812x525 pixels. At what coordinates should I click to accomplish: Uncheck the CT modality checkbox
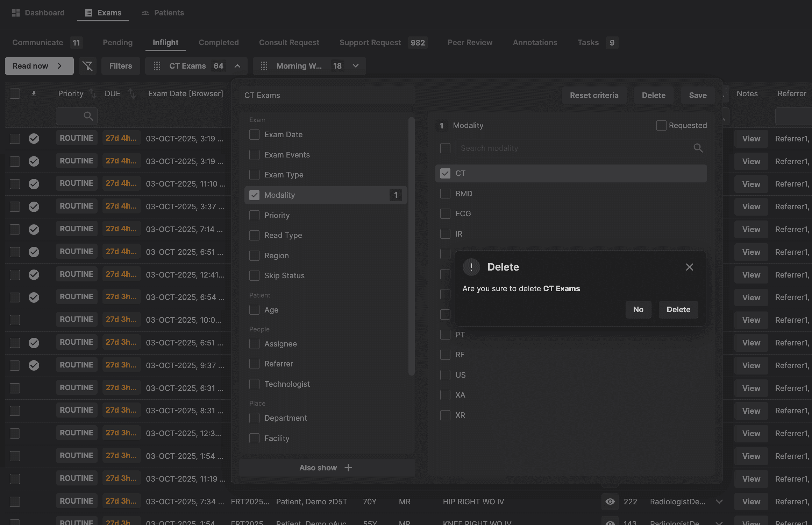(445, 174)
